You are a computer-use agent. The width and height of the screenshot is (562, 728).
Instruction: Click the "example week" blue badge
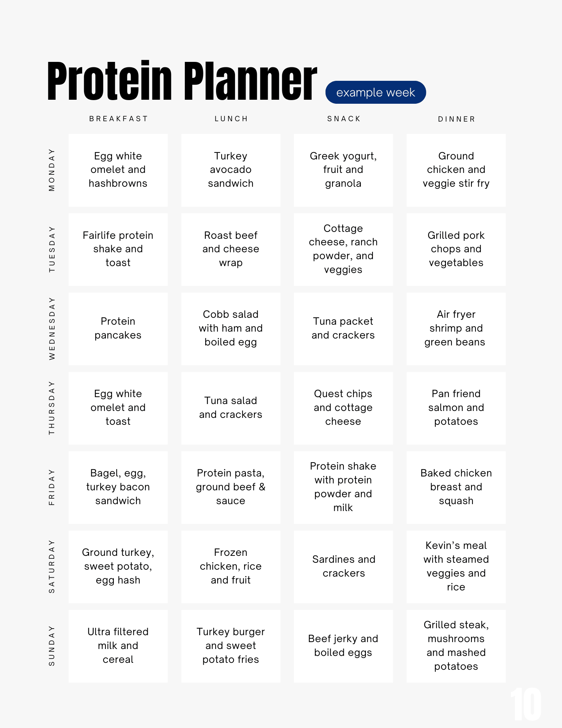(x=375, y=92)
